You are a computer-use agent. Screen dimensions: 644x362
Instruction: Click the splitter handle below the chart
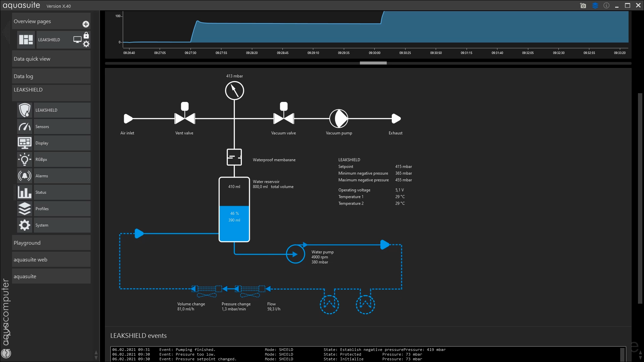(x=373, y=63)
